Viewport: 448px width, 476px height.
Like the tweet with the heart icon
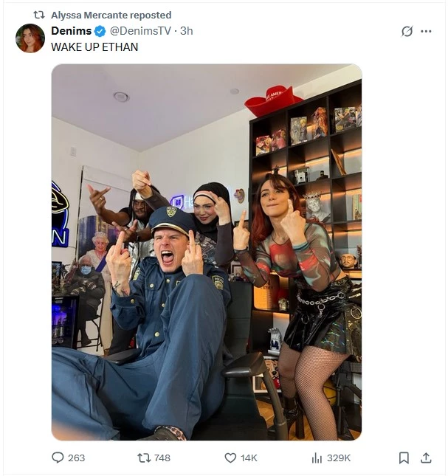point(230,458)
